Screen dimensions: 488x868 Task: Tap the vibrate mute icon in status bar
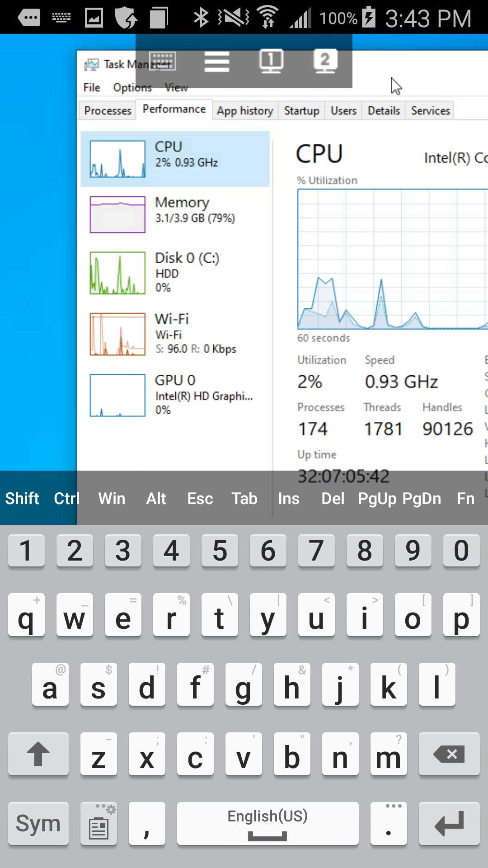233,18
